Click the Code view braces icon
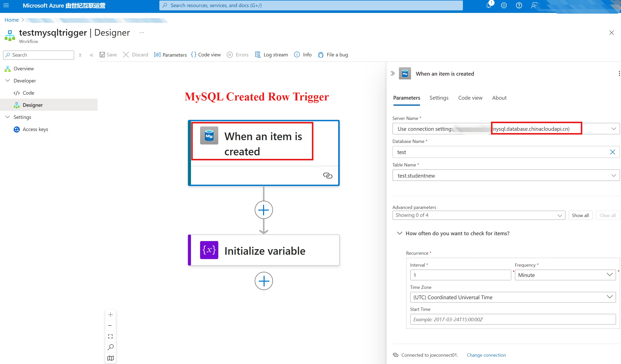 (x=194, y=55)
